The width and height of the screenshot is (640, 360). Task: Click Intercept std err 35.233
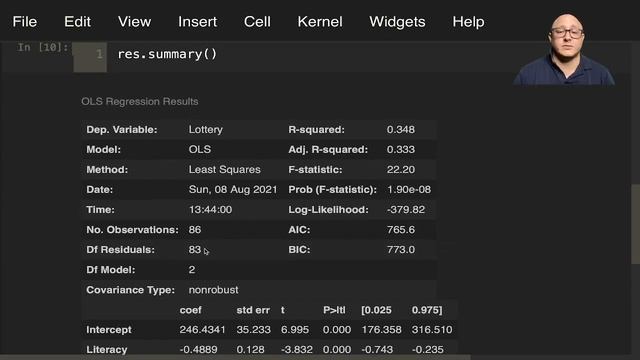click(253, 330)
